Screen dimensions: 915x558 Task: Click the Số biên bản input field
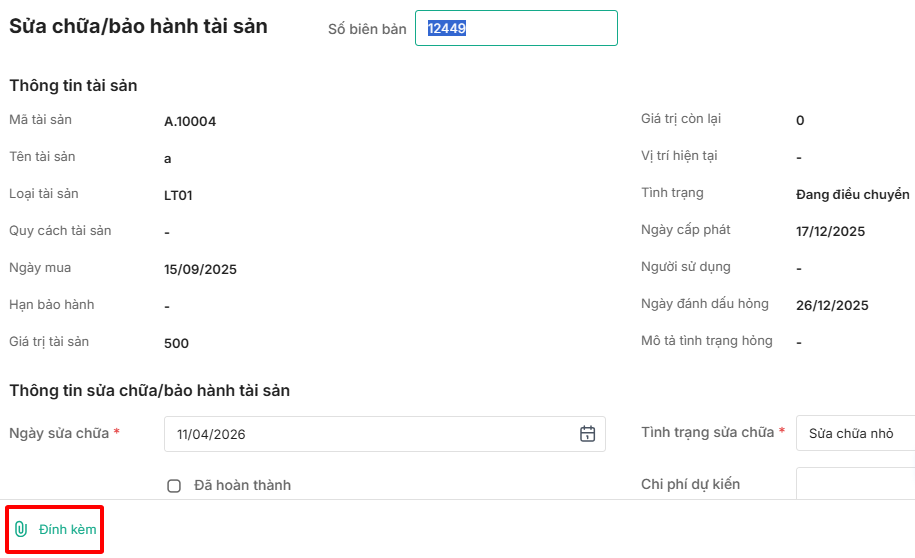[x=516, y=28]
